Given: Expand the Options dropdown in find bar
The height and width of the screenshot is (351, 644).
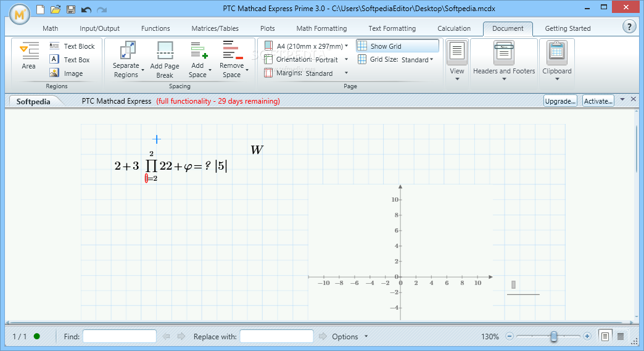Looking at the screenshot, I should 366,336.
